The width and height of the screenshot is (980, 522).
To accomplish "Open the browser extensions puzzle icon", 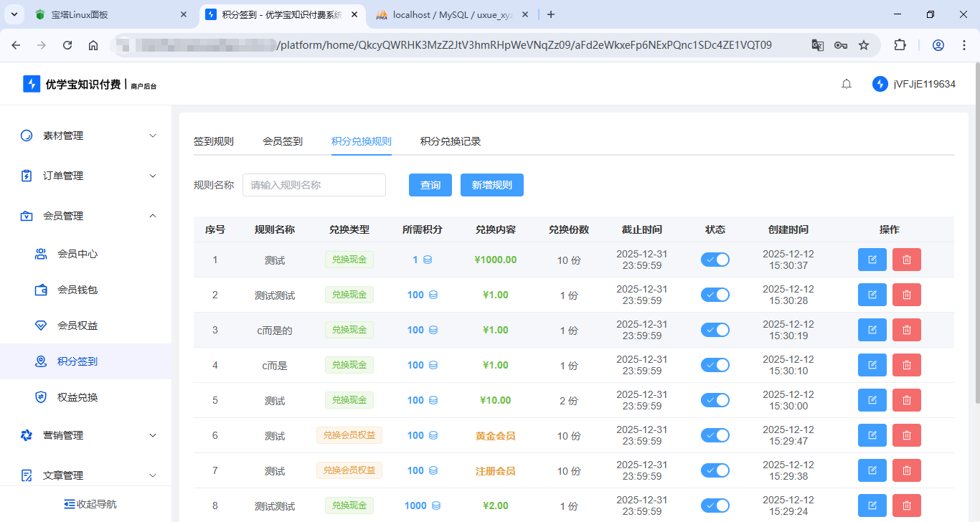I will 900,45.
